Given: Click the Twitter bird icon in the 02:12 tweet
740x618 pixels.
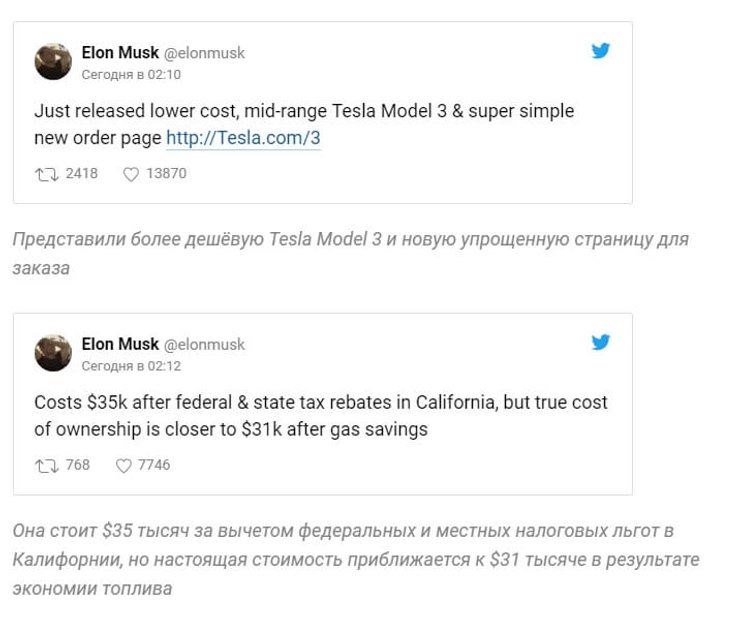Looking at the screenshot, I should click(600, 342).
